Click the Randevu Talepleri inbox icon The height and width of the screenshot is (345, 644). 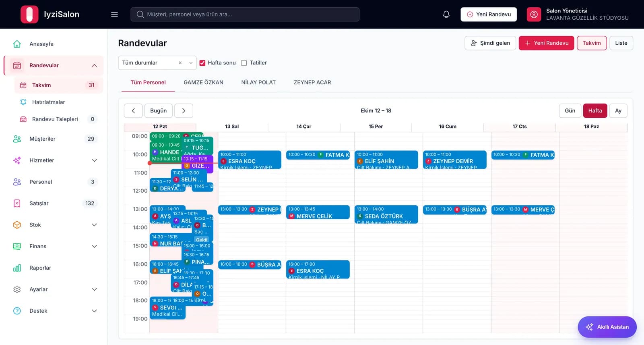[x=23, y=119]
